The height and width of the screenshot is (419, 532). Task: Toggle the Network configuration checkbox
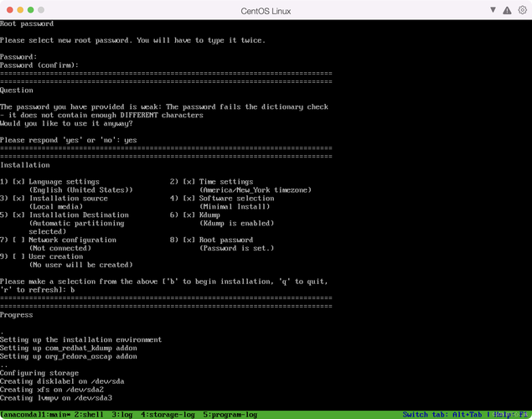pyautogui.click(x=19, y=240)
